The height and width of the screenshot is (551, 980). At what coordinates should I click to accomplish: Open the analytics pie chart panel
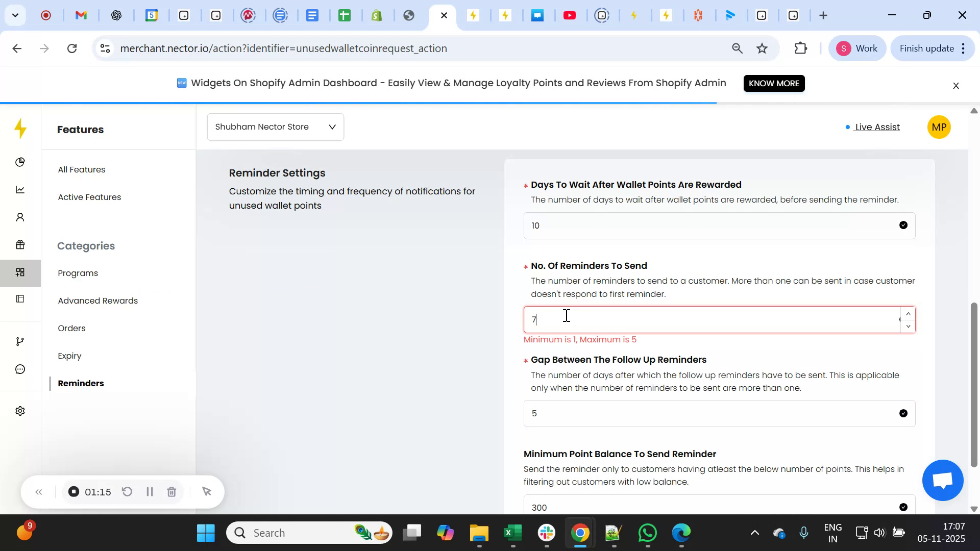click(x=20, y=162)
